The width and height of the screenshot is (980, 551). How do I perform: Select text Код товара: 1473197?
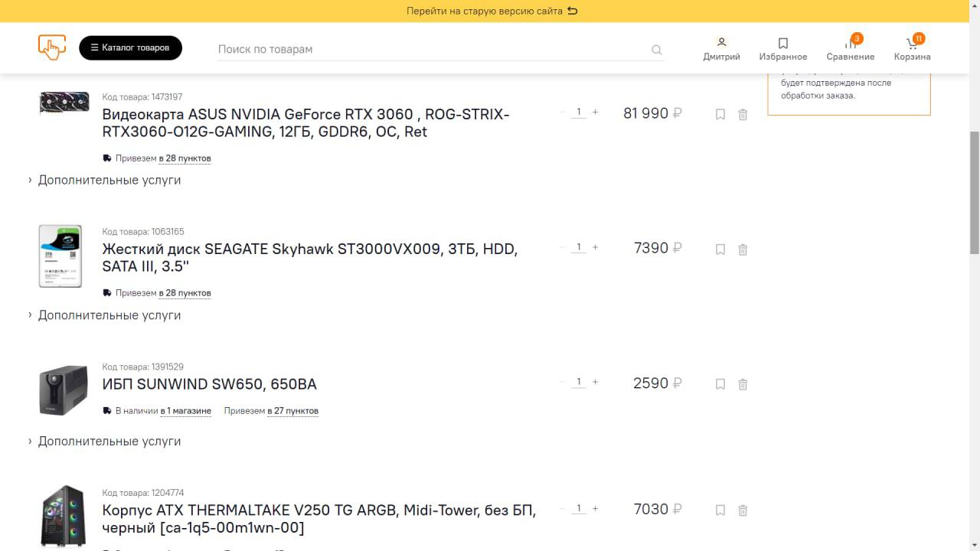(142, 97)
